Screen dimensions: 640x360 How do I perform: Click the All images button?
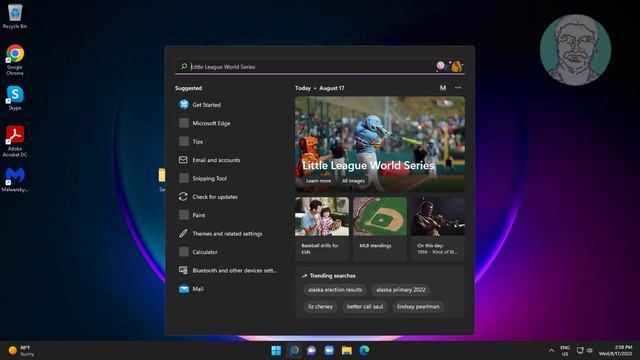(353, 181)
